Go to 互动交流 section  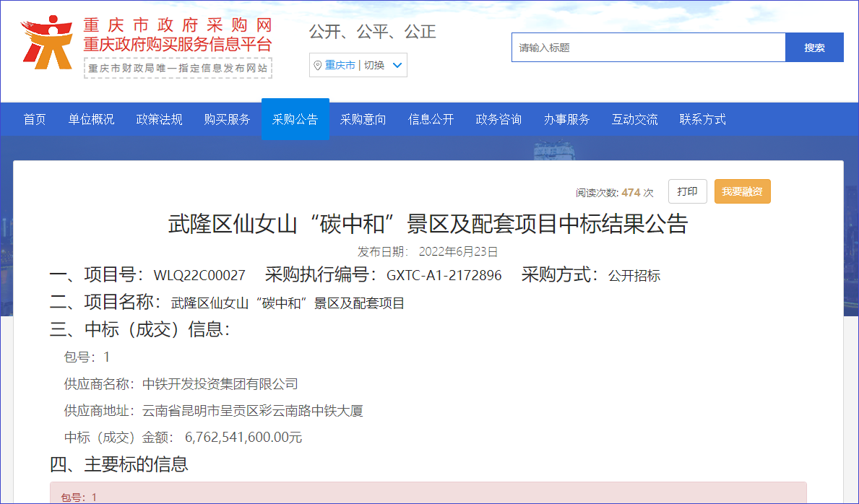(x=634, y=120)
